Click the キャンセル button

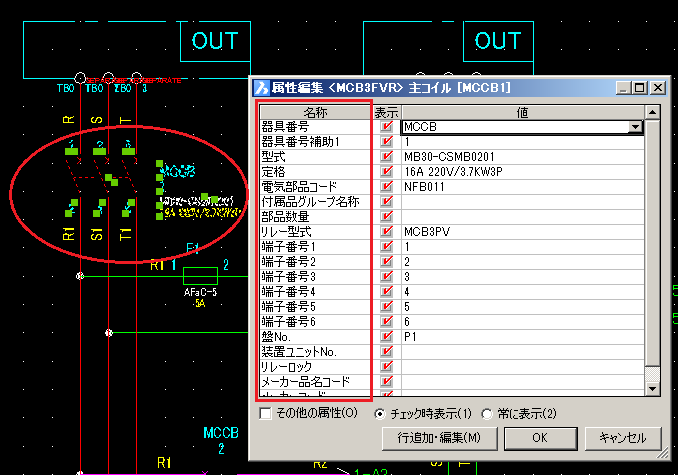point(623,438)
